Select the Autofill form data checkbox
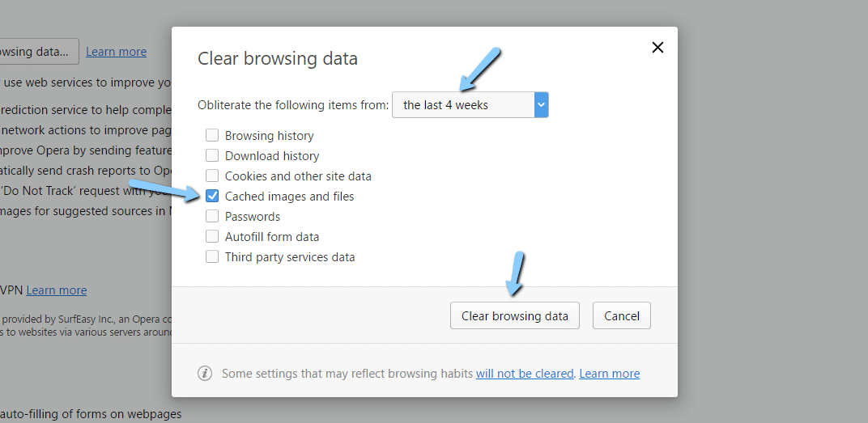 [212, 237]
